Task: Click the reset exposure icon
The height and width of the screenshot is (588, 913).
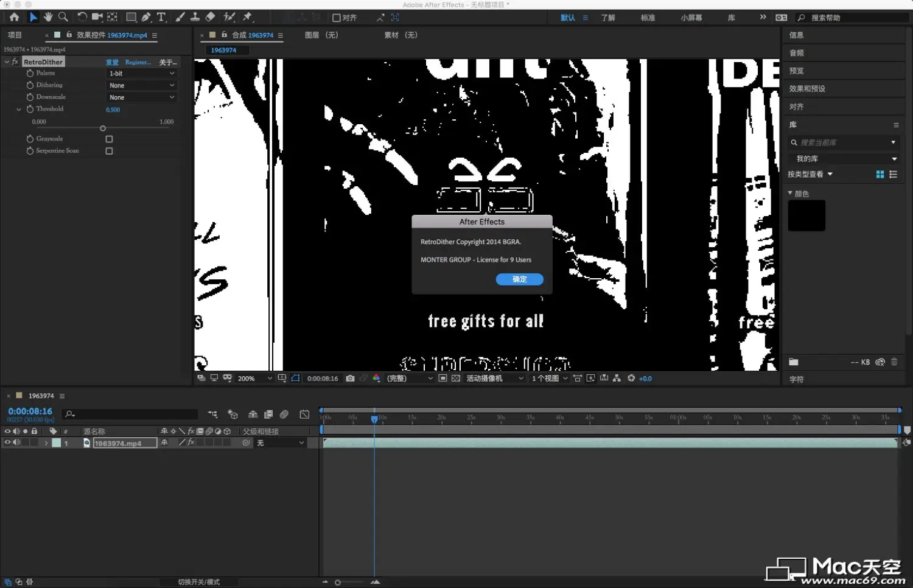Action: tap(631, 379)
